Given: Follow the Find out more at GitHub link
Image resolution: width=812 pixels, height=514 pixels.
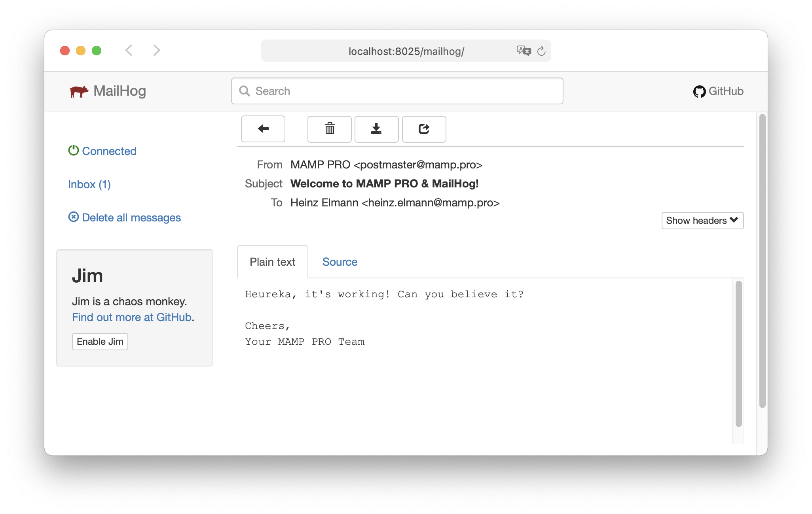Looking at the screenshot, I should 132,317.
